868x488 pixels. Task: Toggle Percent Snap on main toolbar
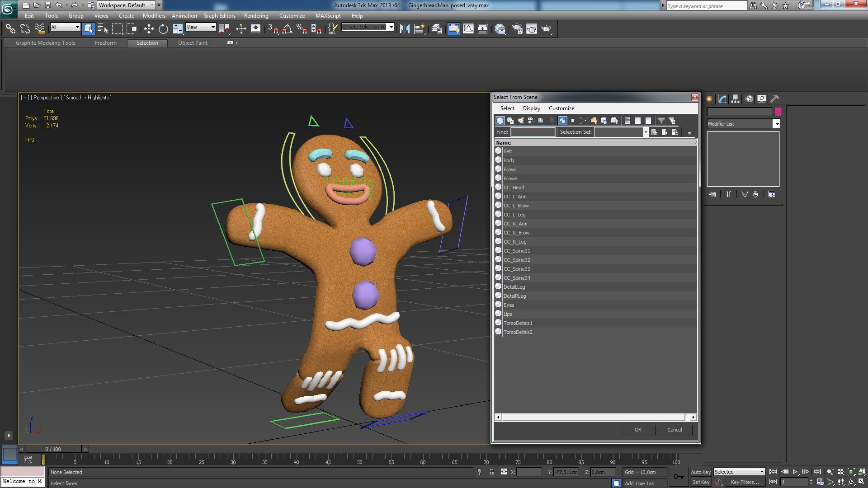(302, 29)
